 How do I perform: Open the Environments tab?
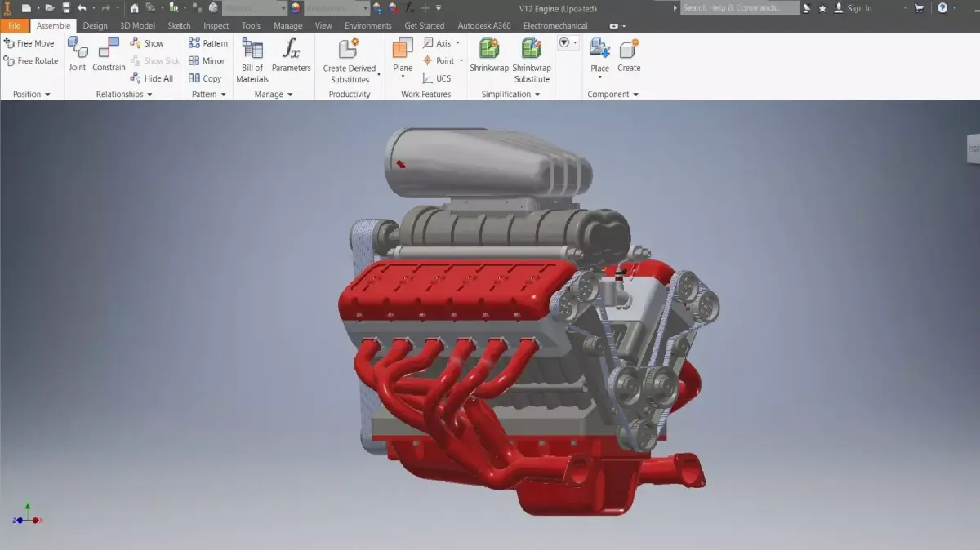click(x=368, y=26)
